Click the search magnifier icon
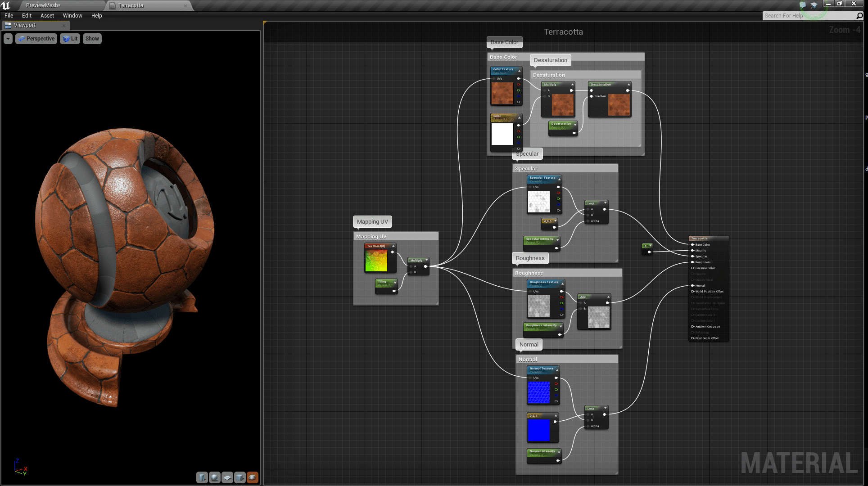Viewport: 868px width, 486px height. point(859,15)
